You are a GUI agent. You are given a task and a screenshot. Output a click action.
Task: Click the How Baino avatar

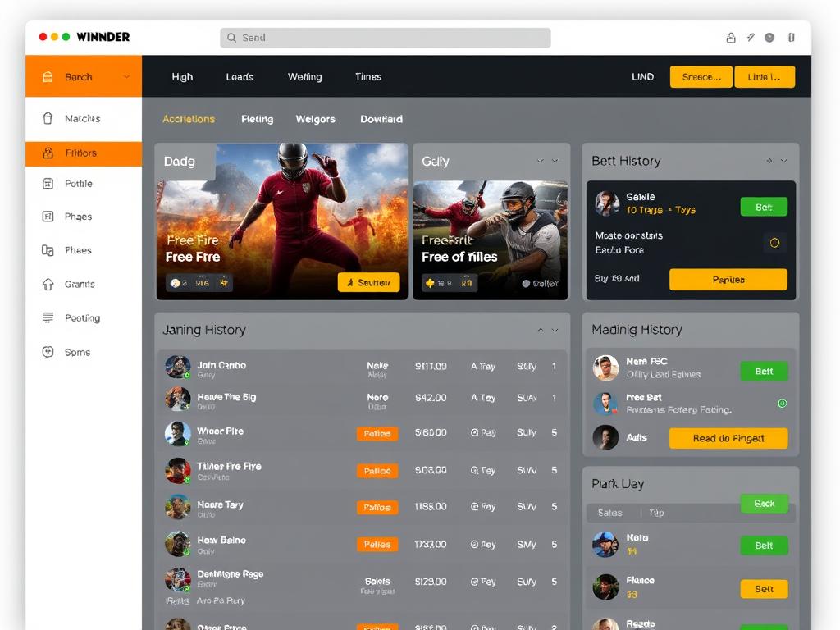pyautogui.click(x=178, y=544)
